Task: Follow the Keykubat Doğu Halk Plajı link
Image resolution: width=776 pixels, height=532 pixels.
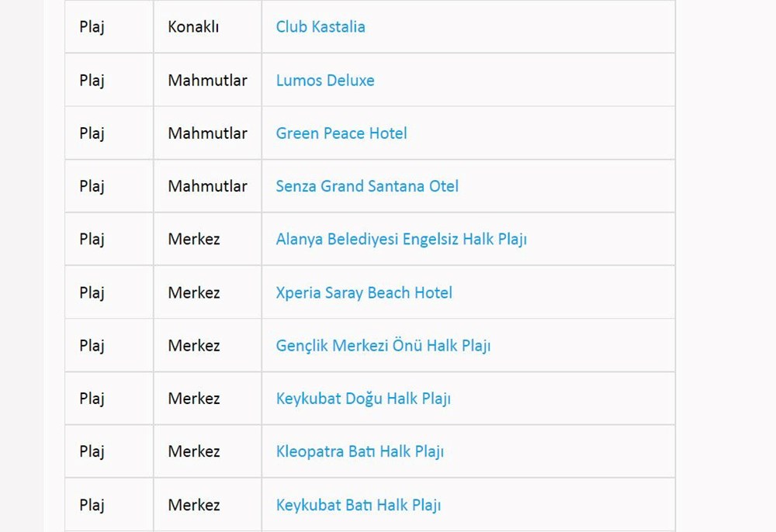Action: click(x=363, y=399)
